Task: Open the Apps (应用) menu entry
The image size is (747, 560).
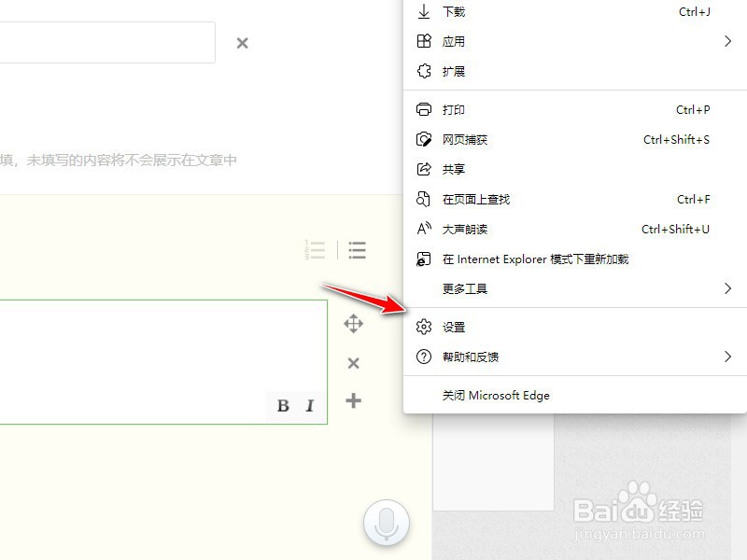Action: pyautogui.click(x=574, y=41)
